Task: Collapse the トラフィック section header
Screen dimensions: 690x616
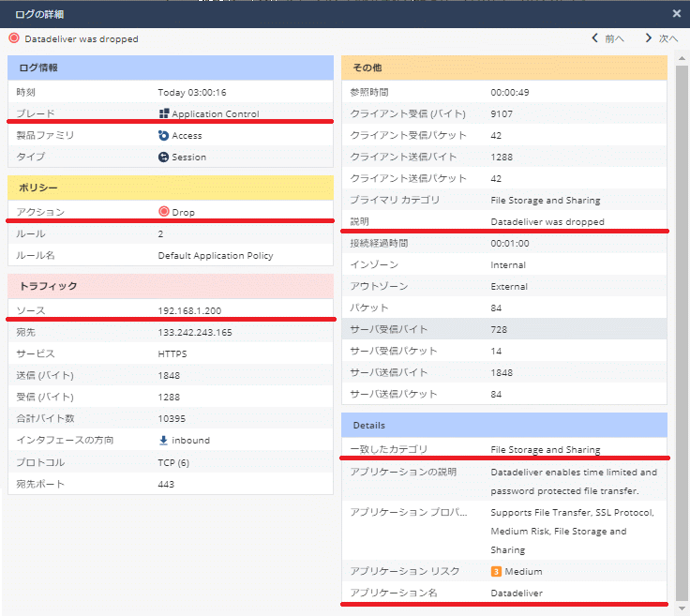Action: [171, 286]
